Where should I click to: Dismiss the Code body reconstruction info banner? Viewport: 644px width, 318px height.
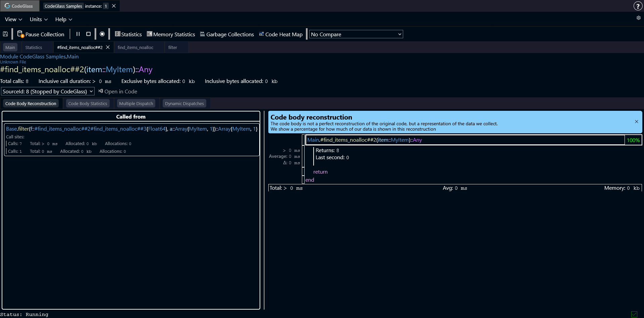[x=636, y=122]
